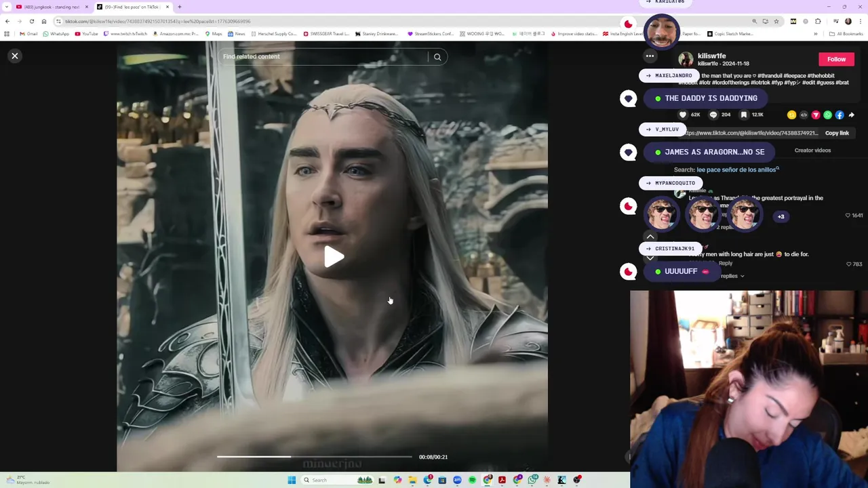Screen dimensions: 868x488
Task: Reload the current page
Action: [x=31, y=21]
